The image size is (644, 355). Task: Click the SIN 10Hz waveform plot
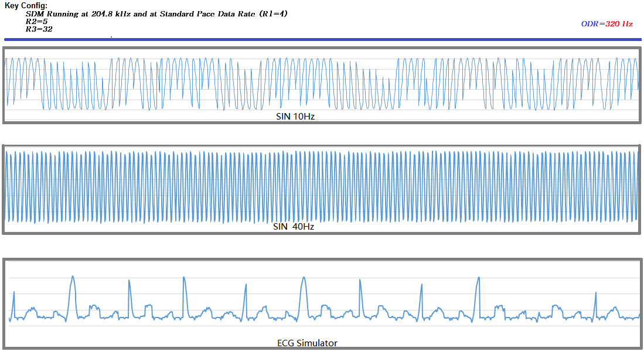point(322,85)
